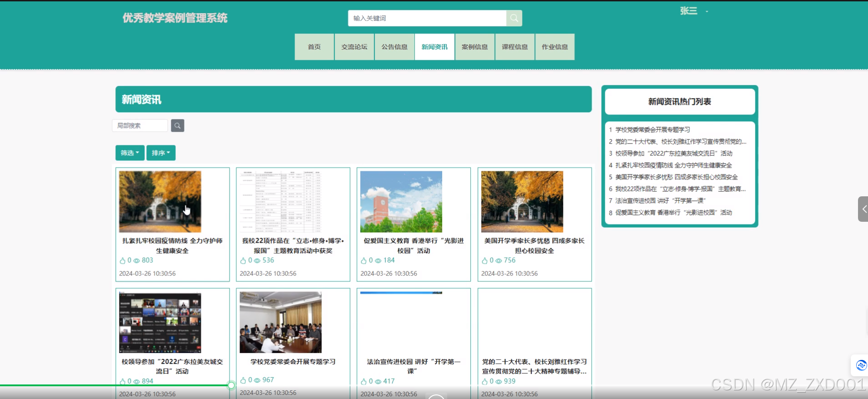The height and width of the screenshot is (399, 868).
Task: Open hot list item 校领导参加2022广东拉美友城交流日
Action: tap(673, 153)
